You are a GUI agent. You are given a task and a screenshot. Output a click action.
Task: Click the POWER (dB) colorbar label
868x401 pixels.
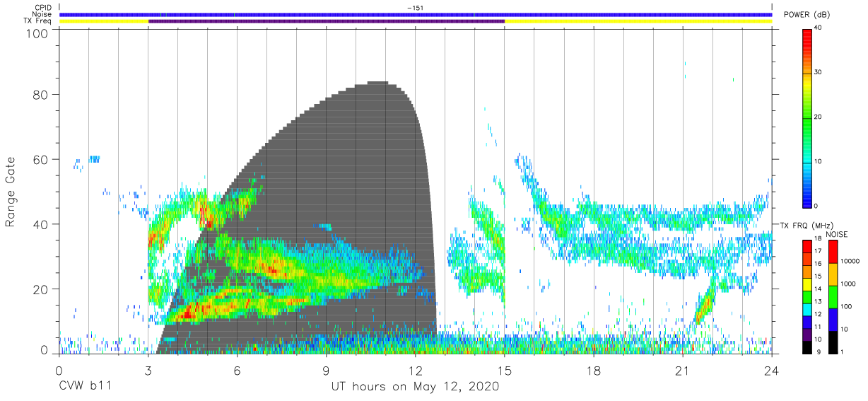(x=806, y=15)
